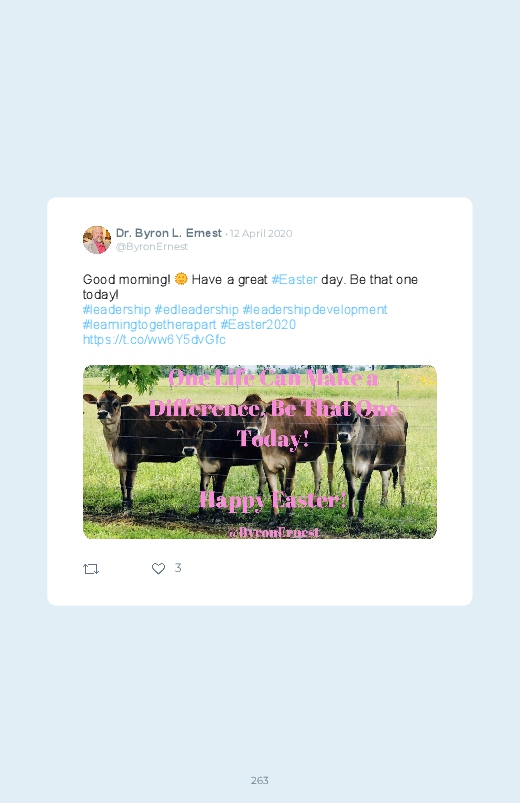This screenshot has height=803, width=520.
Task: Click the sun emoji in tweet
Action: (181, 279)
